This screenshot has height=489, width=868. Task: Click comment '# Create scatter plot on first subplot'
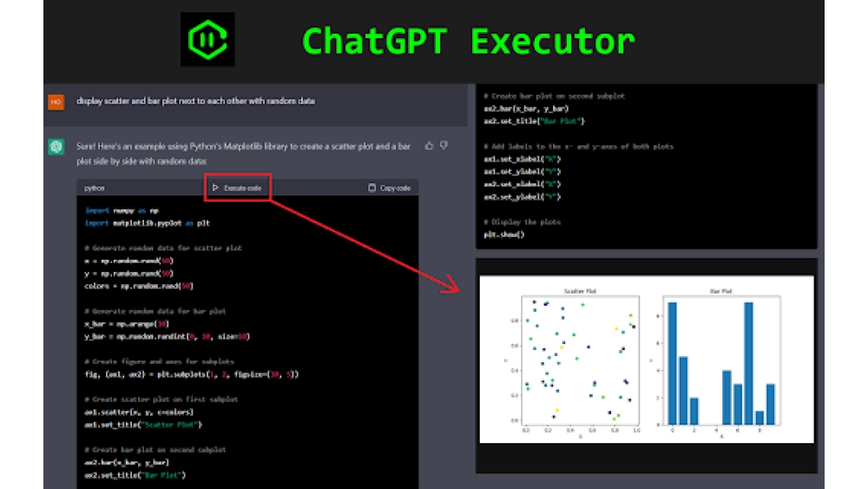pyautogui.click(x=161, y=400)
